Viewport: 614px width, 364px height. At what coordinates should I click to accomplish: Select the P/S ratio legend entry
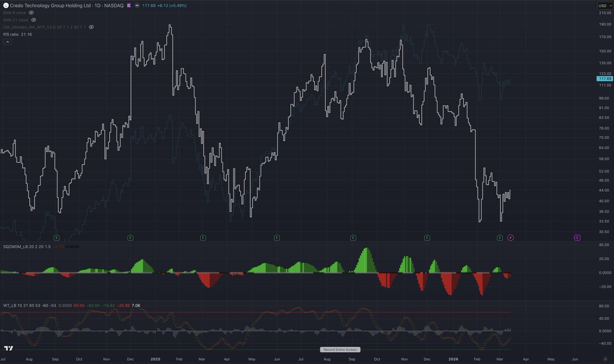tap(17, 34)
